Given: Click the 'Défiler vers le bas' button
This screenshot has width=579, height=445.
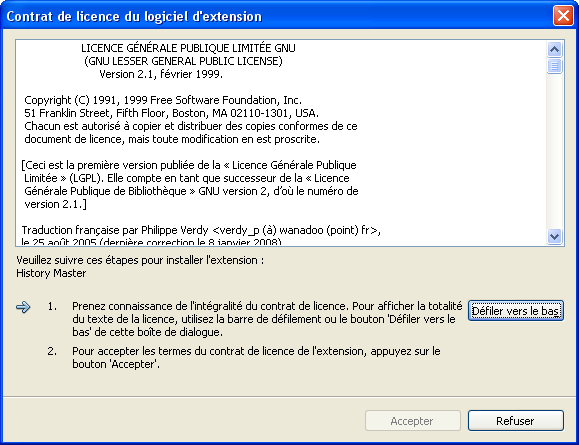Looking at the screenshot, I should [x=515, y=311].
